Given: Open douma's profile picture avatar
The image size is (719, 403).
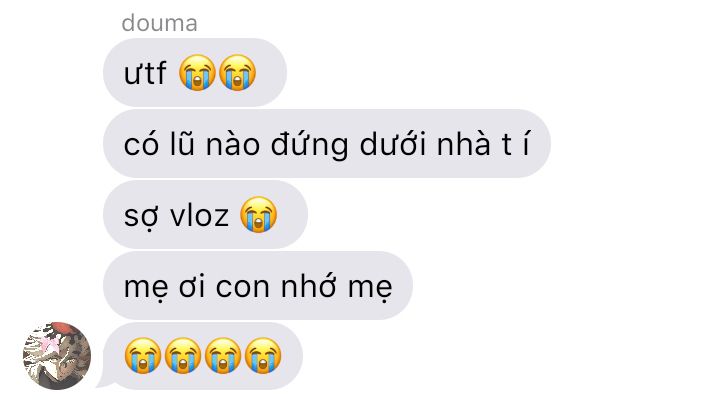Looking at the screenshot, I should (x=57, y=356).
